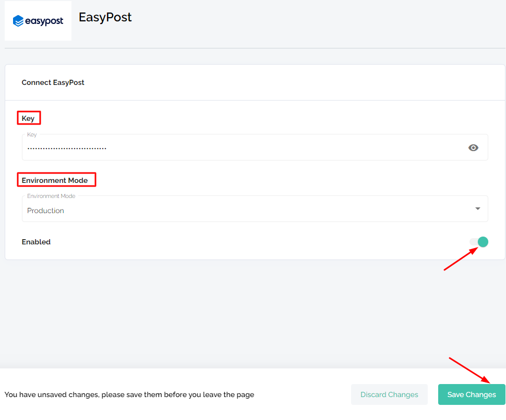Click the Connect EasyPost heading text
The image size is (506, 420).
(x=53, y=82)
